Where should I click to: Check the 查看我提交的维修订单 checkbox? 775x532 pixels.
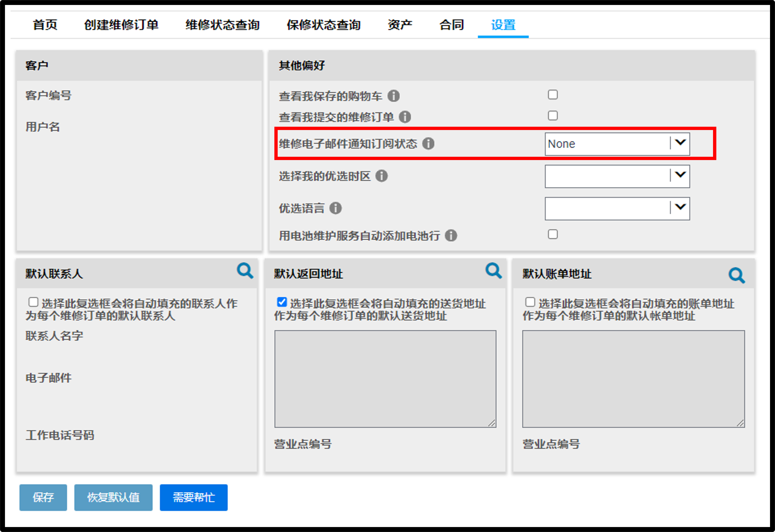click(552, 116)
